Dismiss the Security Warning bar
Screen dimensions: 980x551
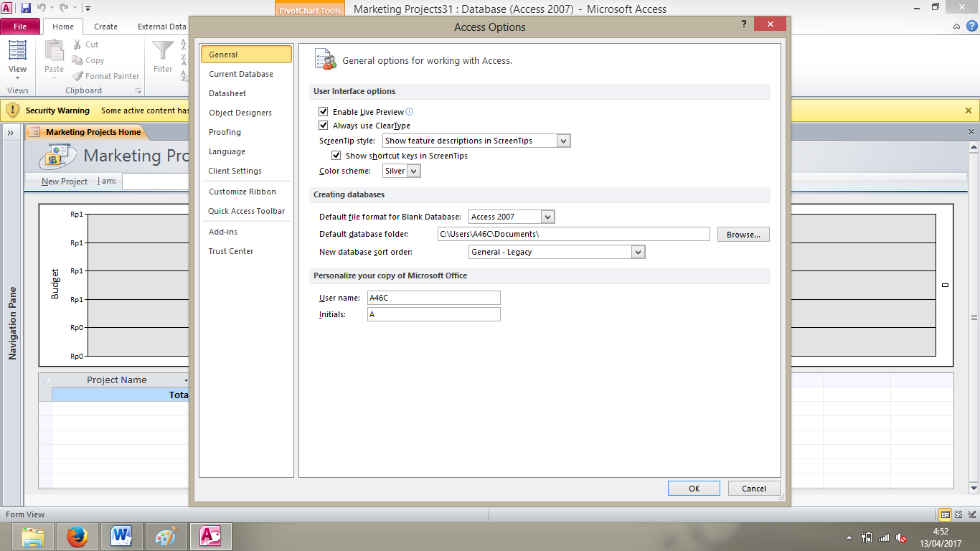coord(969,110)
